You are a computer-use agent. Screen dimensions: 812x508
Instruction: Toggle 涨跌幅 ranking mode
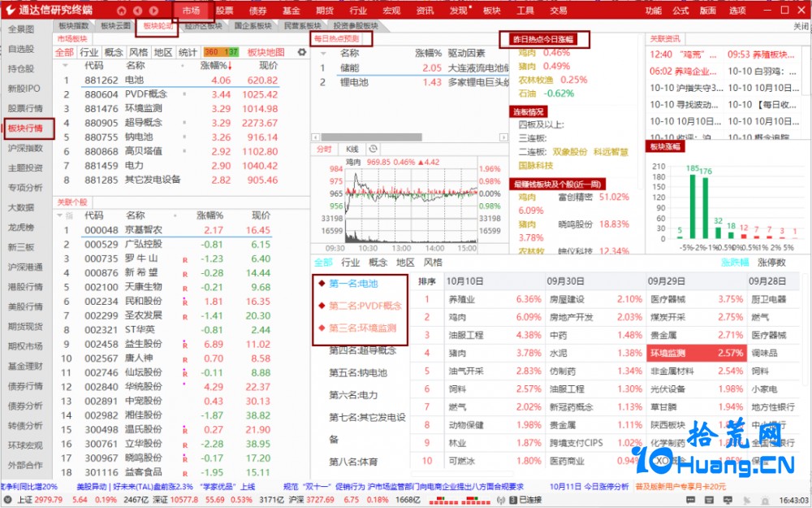point(735,263)
